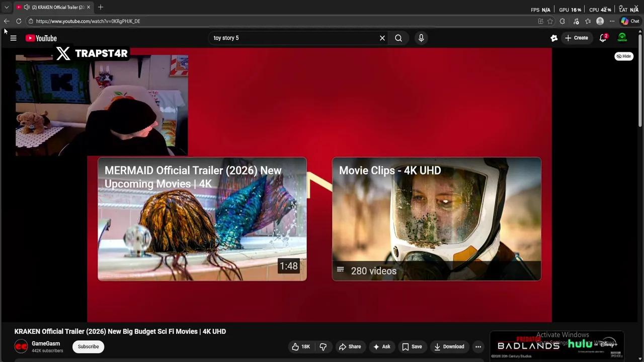Open the media note icon in toolbar

pos(576,21)
